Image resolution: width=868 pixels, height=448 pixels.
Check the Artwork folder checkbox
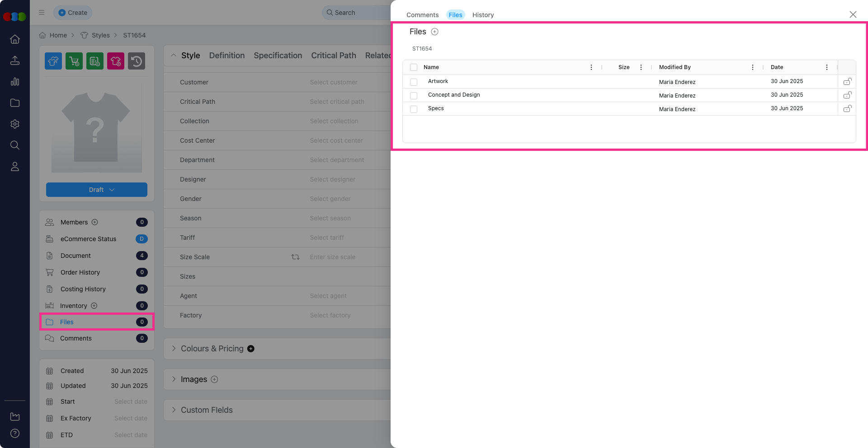coord(414,82)
